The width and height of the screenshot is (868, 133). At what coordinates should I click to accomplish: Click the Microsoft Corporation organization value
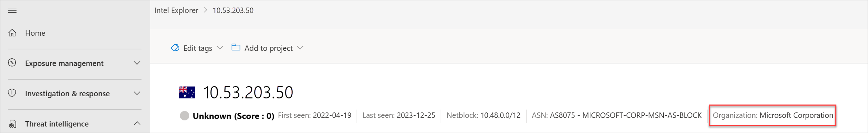click(x=796, y=115)
